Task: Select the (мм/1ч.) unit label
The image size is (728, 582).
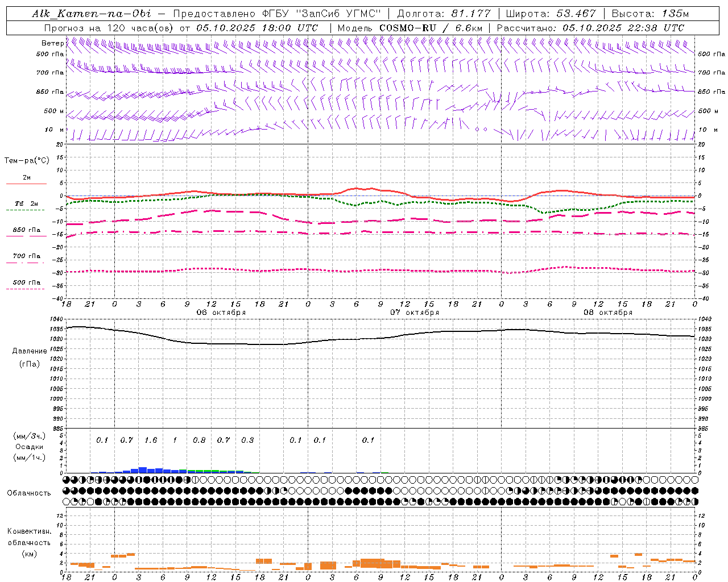Action: coord(30,458)
